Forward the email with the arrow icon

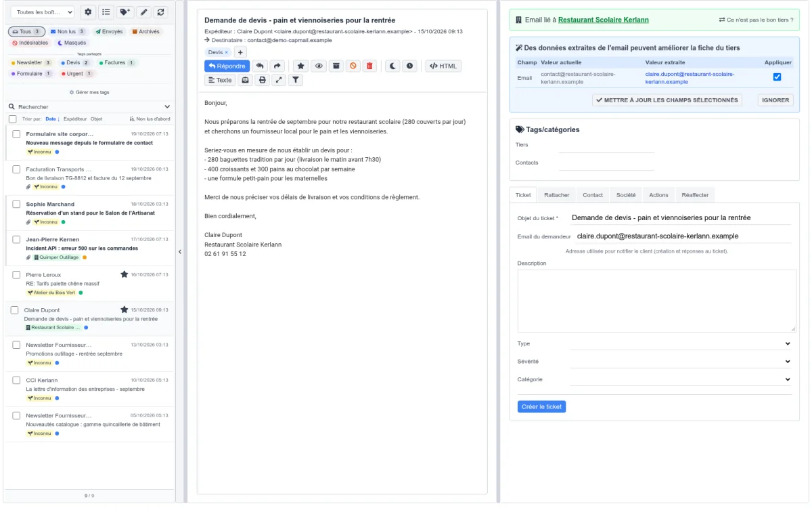click(277, 66)
